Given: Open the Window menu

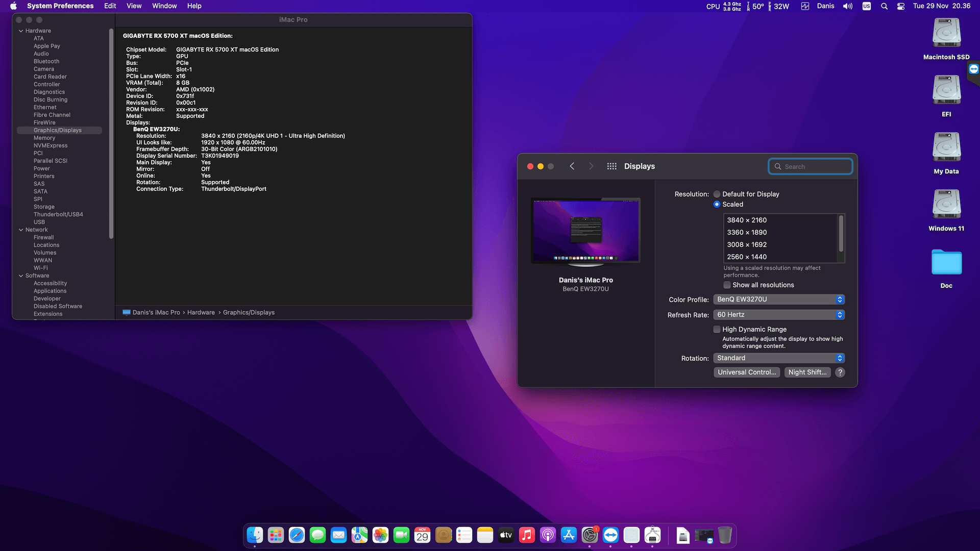Looking at the screenshot, I should pyautogui.click(x=164, y=6).
